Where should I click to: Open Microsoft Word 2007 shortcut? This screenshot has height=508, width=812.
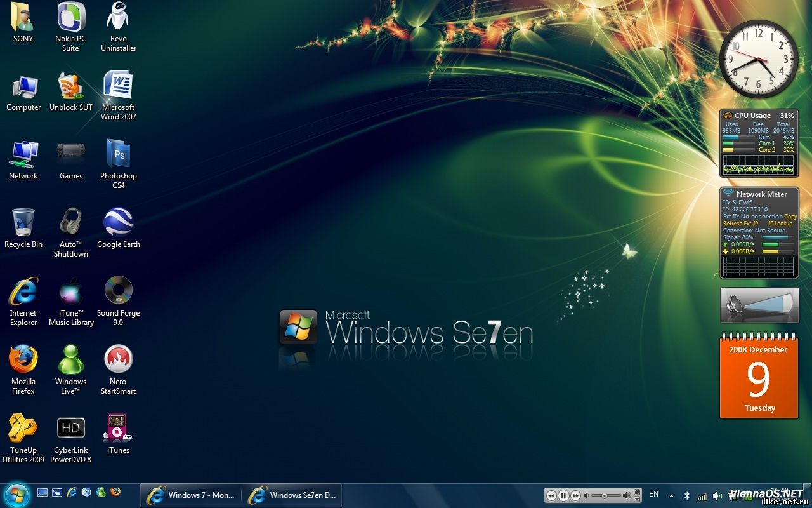(x=118, y=86)
